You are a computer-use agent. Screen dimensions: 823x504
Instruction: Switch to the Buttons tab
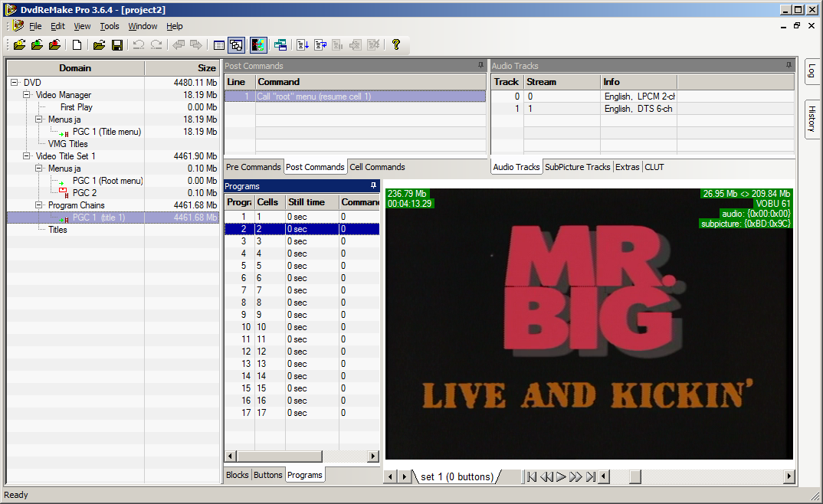(x=267, y=475)
